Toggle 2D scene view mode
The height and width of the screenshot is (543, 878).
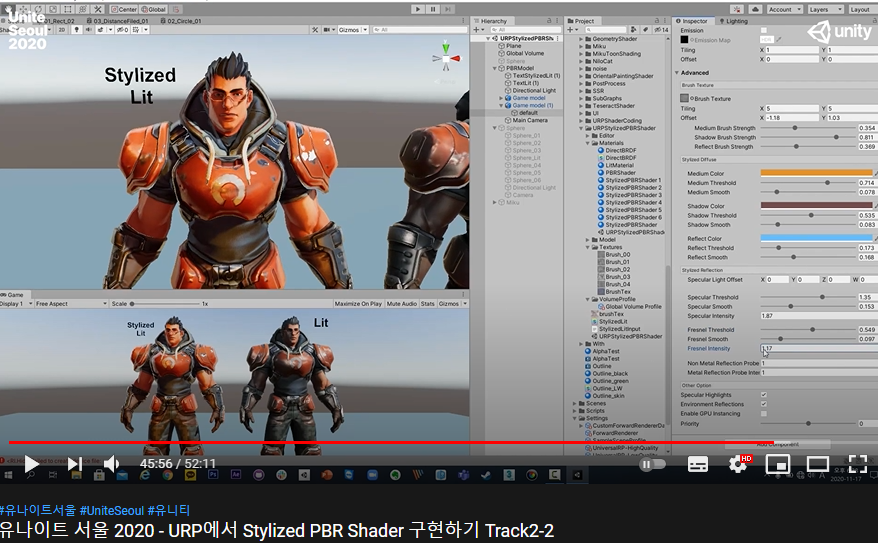click(x=62, y=30)
